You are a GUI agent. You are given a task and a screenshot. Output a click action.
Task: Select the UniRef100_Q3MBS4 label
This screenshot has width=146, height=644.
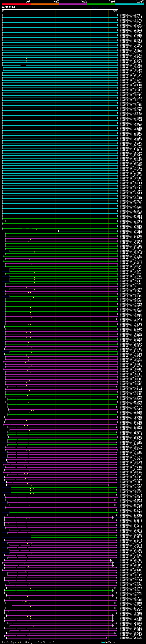pos(131,567)
